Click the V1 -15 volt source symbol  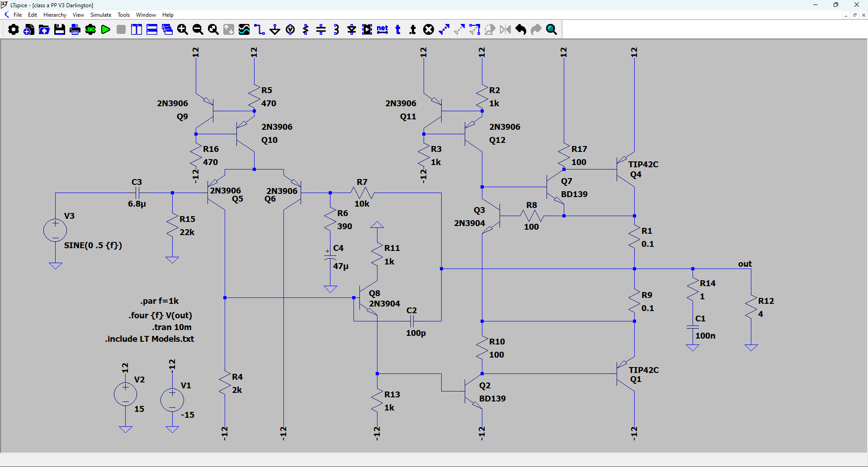[x=172, y=400]
